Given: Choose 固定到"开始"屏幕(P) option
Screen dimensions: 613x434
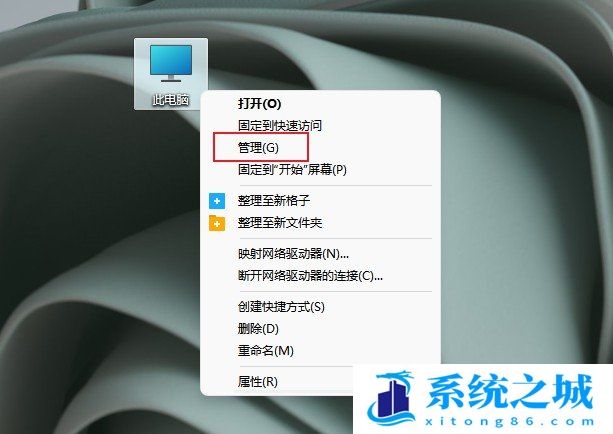Looking at the screenshot, I should [292, 169].
